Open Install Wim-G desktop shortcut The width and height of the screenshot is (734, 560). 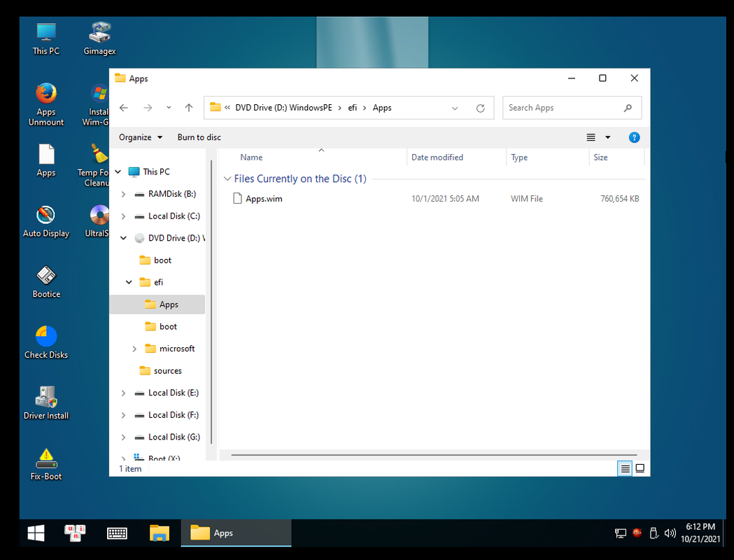click(x=96, y=104)
